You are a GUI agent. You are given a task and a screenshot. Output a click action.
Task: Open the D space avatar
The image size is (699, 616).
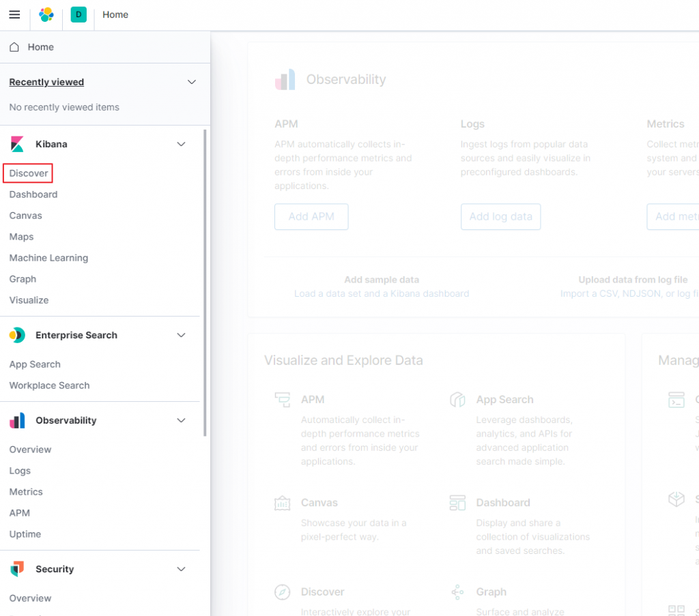pos(79,15)
